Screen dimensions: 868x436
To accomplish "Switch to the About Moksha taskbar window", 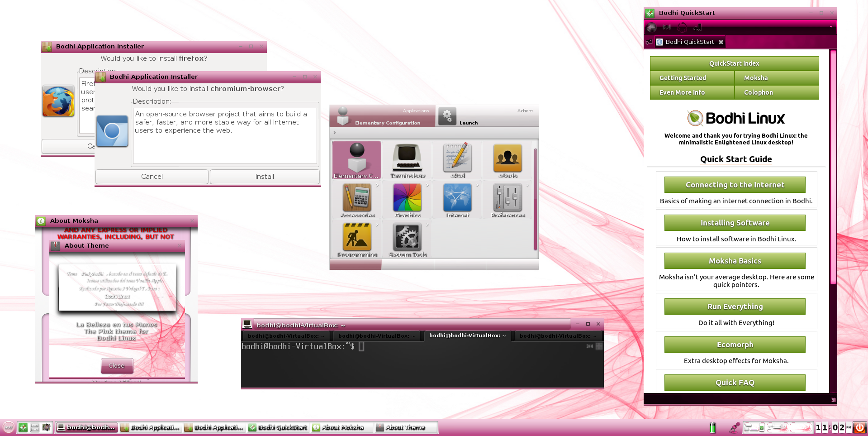I will (x=342, y=427).
